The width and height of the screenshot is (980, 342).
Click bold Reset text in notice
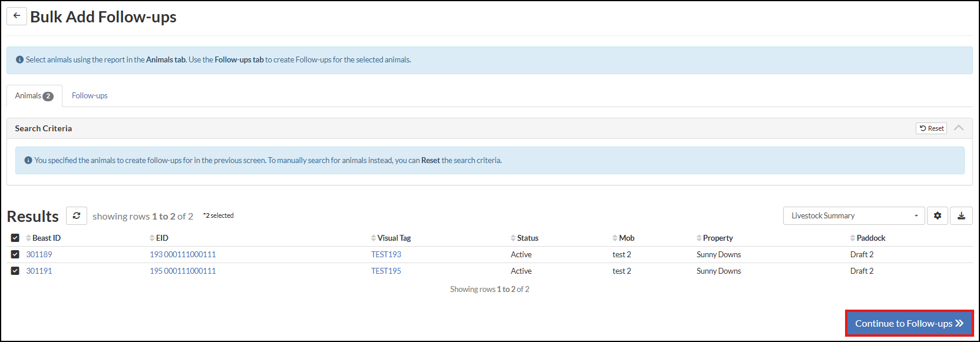pos(430,160)
